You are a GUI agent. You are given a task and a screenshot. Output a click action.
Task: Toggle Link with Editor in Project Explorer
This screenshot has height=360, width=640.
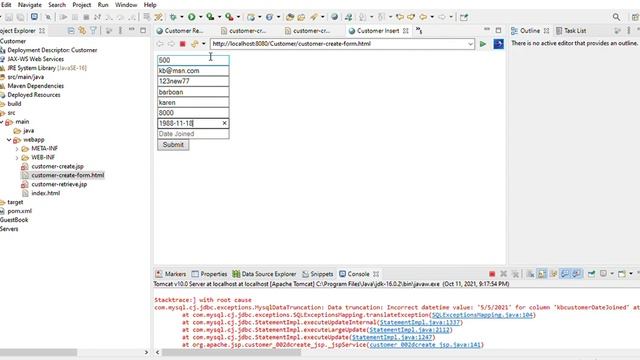(x=82, y=31)
